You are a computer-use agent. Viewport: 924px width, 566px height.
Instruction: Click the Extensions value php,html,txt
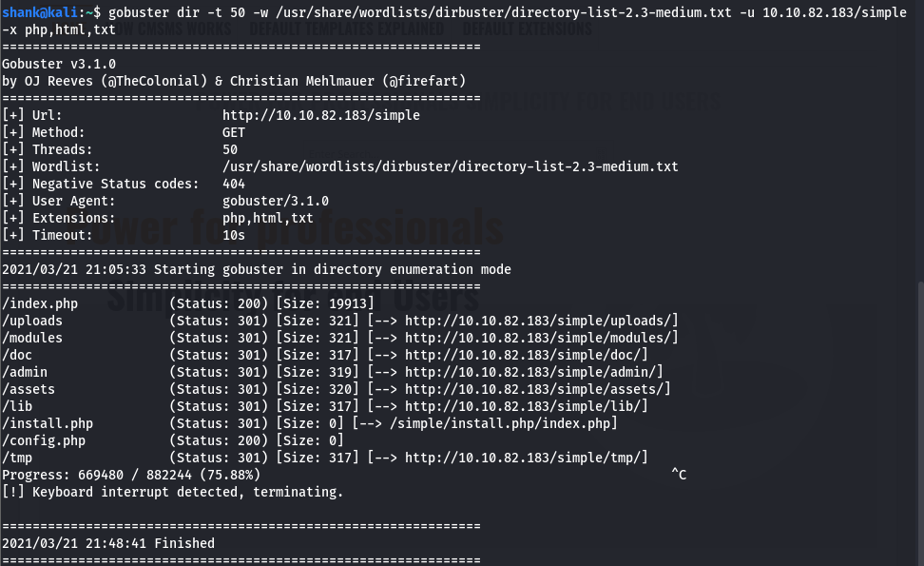(267, 218)
